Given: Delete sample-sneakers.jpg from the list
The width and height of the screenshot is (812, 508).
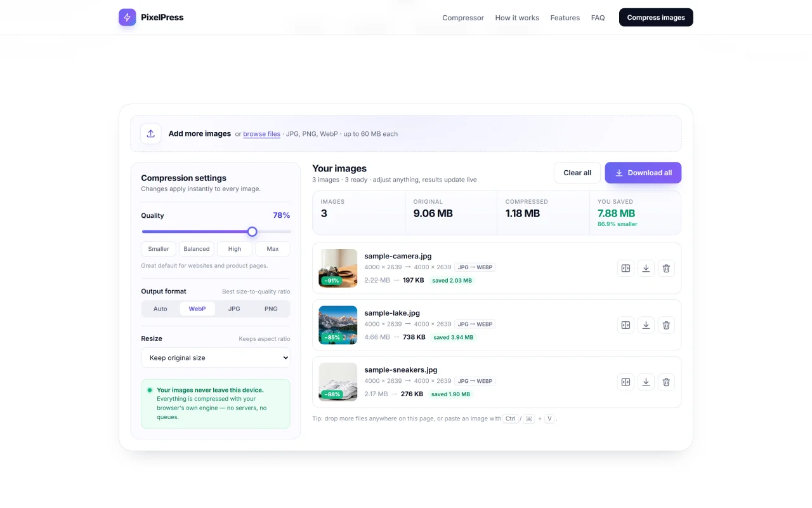Looking at the screenshot, I should pyautogui.click(x=666, y=382).
